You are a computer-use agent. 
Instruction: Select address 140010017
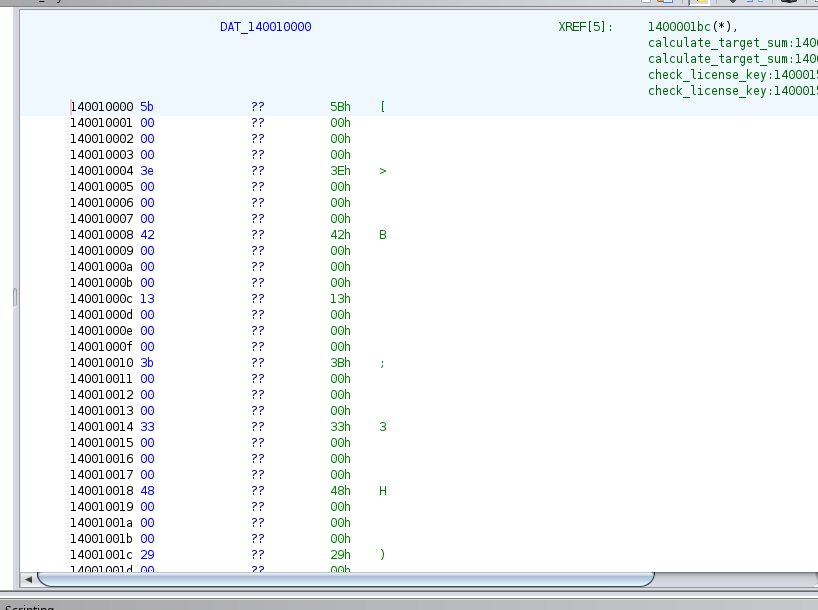tap(102, 475)
